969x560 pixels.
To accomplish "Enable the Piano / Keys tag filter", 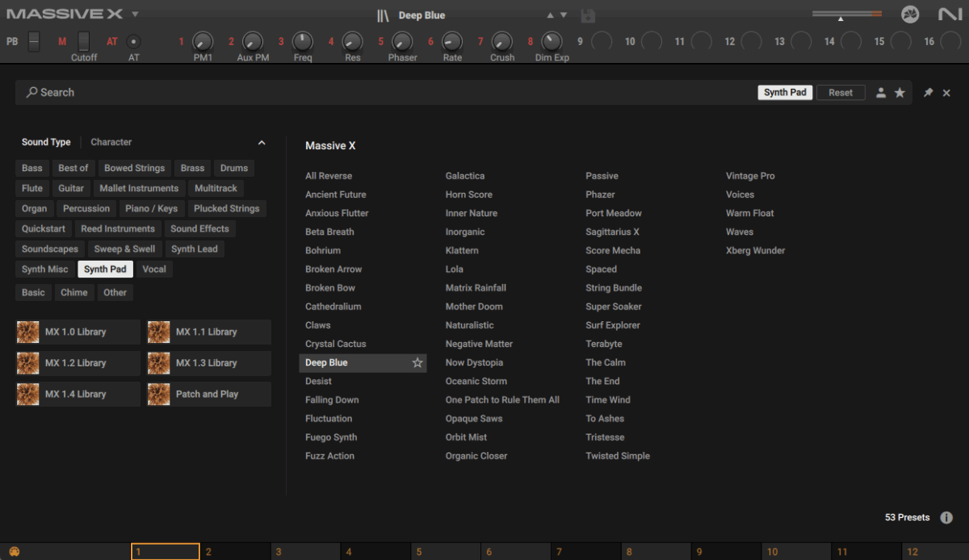I will click(152, 209).
